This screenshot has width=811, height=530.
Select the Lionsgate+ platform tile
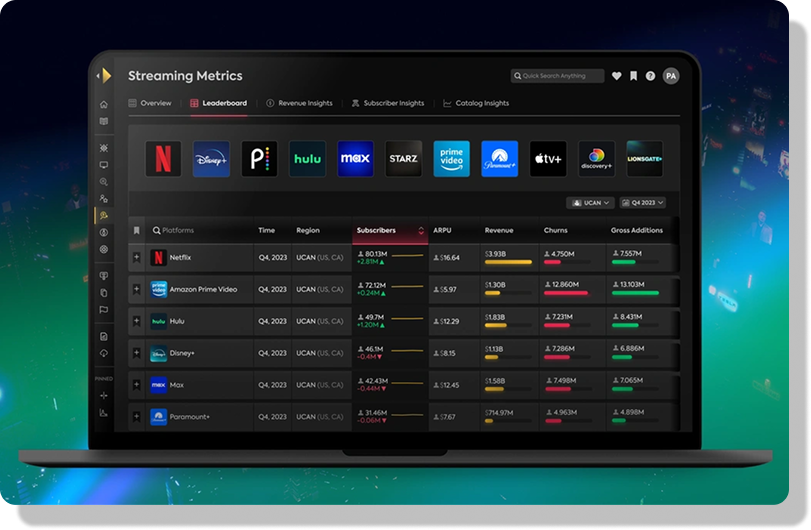click(x=644, y=159)
